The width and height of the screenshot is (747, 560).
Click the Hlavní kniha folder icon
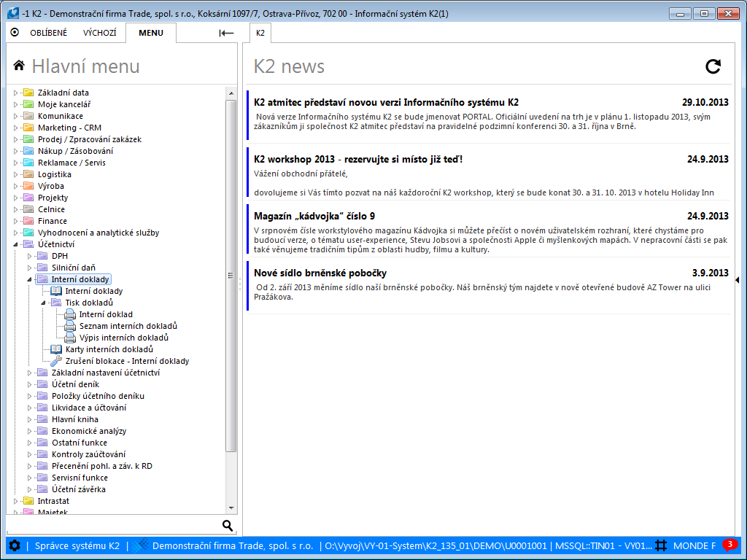coord(42,419)
